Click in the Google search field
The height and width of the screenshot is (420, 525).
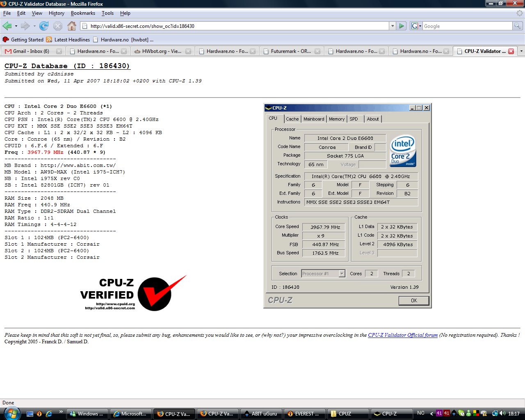[468, 26]
